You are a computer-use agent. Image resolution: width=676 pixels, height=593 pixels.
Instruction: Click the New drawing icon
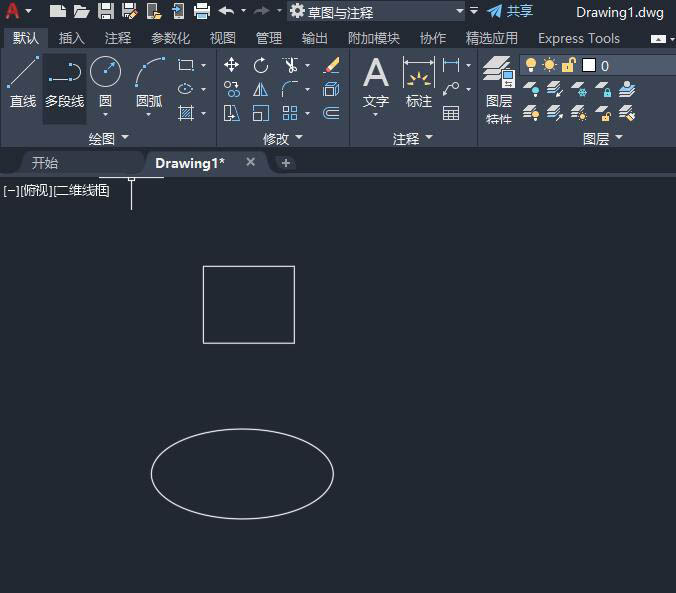[58, 11]
